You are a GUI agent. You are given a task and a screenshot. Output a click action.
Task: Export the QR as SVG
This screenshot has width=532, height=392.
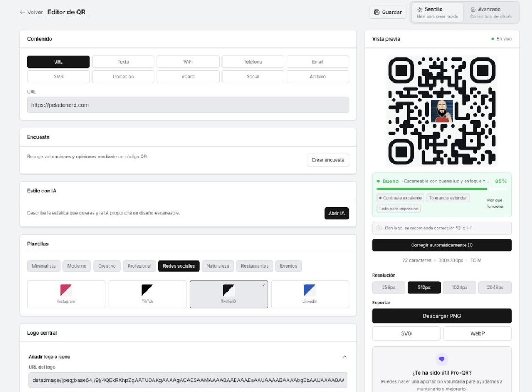(x=406, y=333)
